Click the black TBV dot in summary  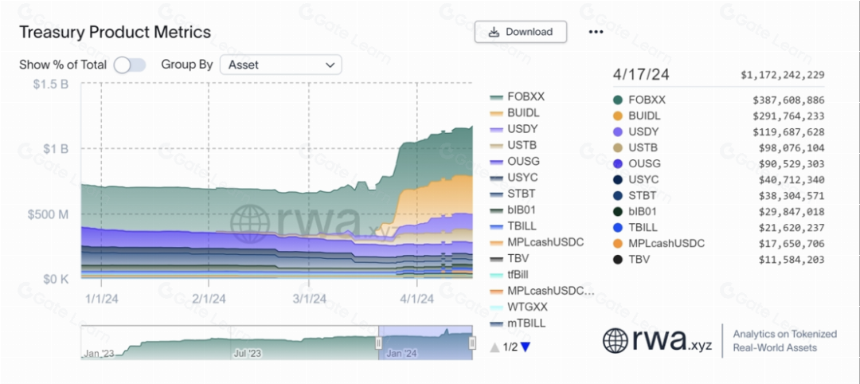pyautogui.click(x=618, y=259)
